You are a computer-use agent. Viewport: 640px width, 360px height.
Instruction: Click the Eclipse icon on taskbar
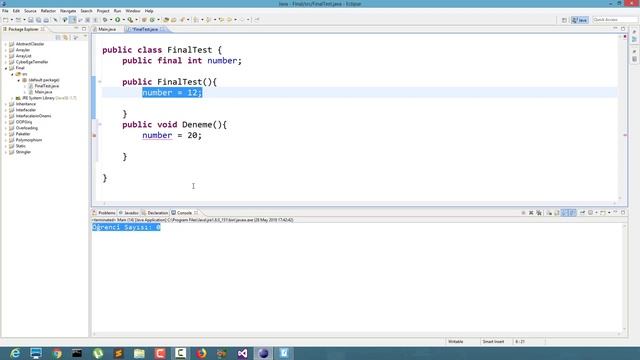pyautogui.click(x=263, y=353)
